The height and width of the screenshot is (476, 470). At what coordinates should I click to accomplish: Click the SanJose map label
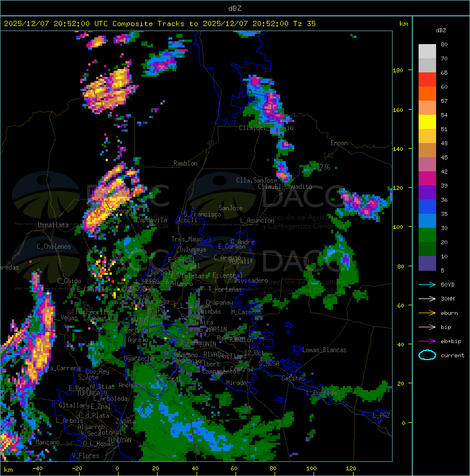tap(230, 208)
